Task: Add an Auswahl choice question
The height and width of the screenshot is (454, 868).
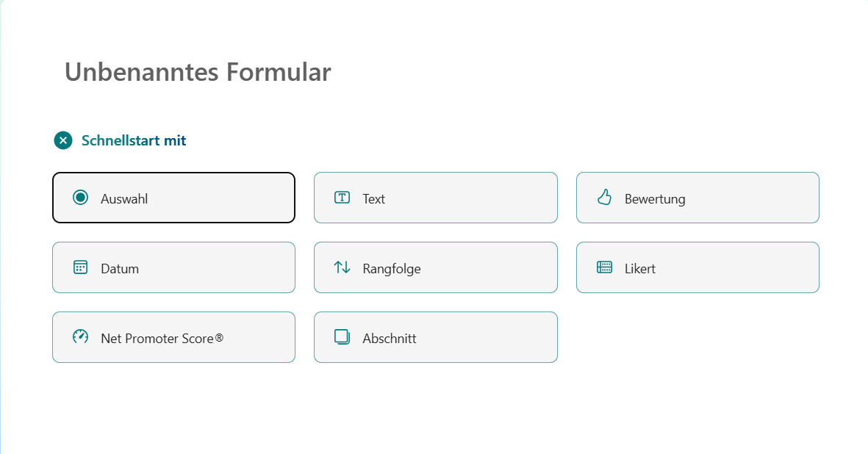Action: tap(173, 198)
